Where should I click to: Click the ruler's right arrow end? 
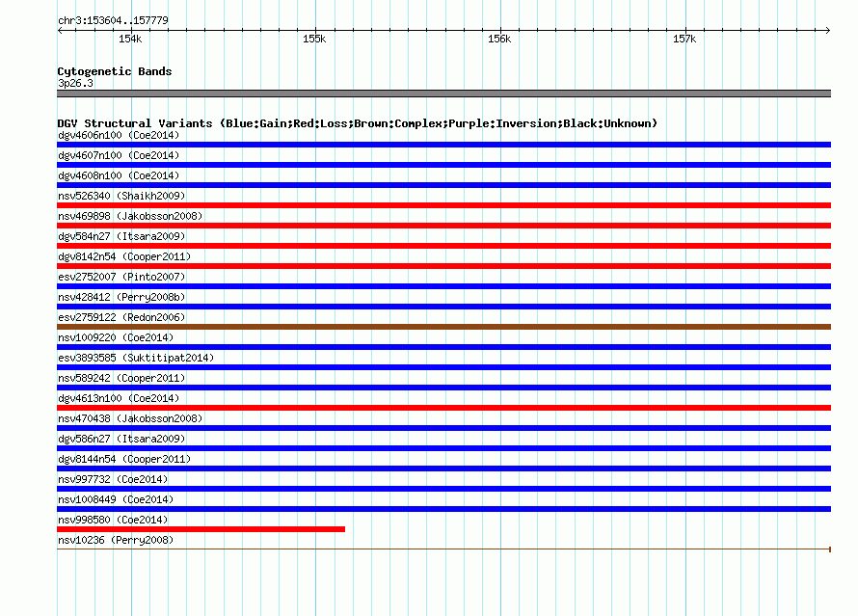(828, 30)
